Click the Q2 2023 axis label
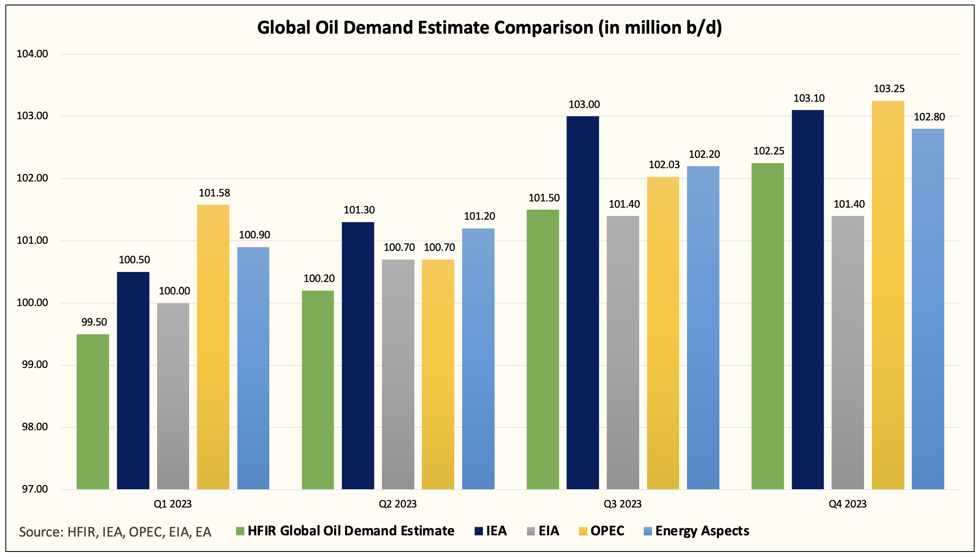 pos(397,504)
